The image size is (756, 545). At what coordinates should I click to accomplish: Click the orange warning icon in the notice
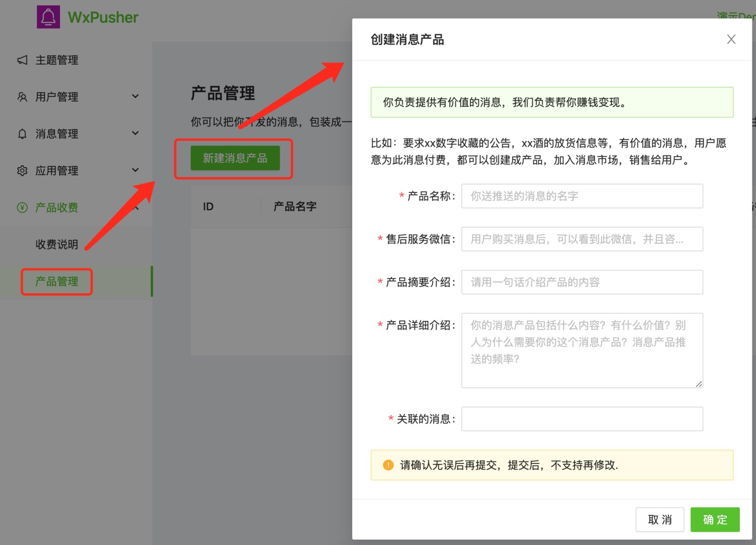[388, 465]
